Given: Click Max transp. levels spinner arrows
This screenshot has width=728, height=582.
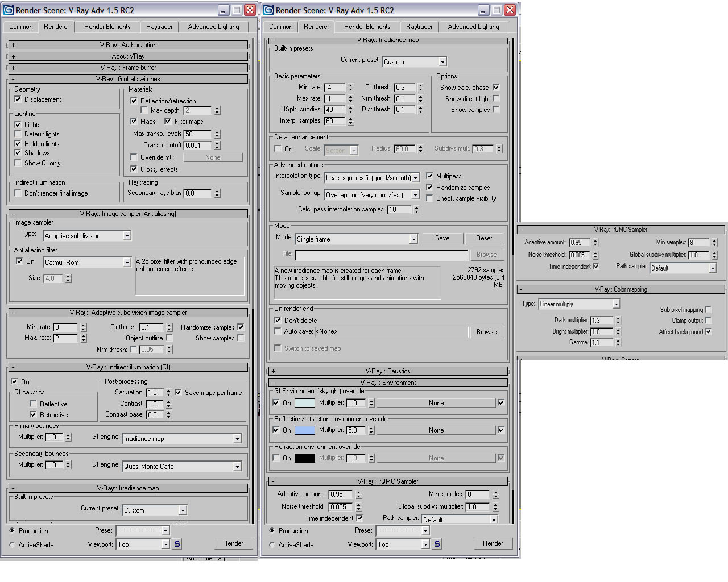Looking at the screenshot, I should (x=217, y=134).
